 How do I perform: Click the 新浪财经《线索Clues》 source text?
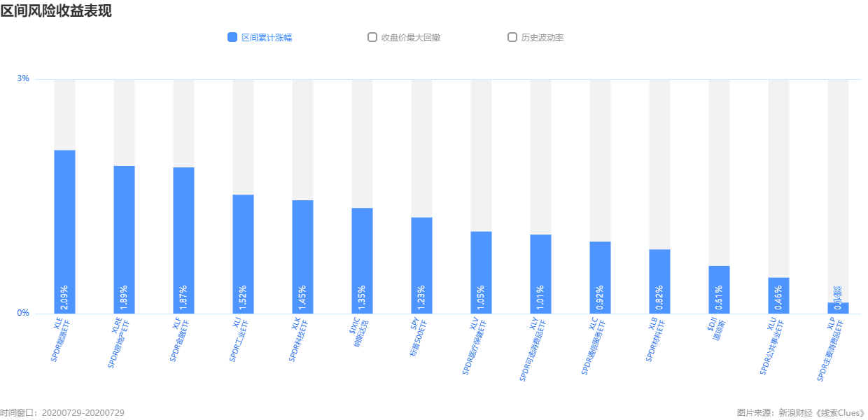[822, 413]
